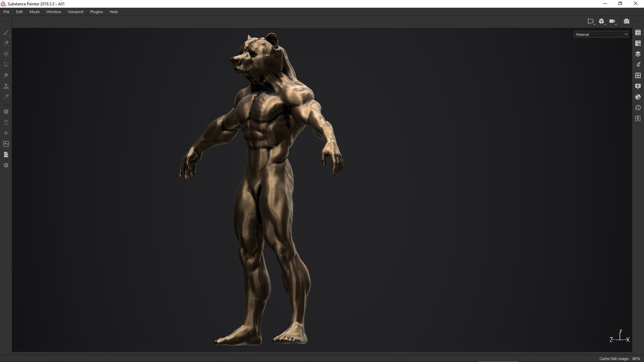644x362 pixels.
Task: Click the XYZ axis gizmo
Action: tap(620, 336)
